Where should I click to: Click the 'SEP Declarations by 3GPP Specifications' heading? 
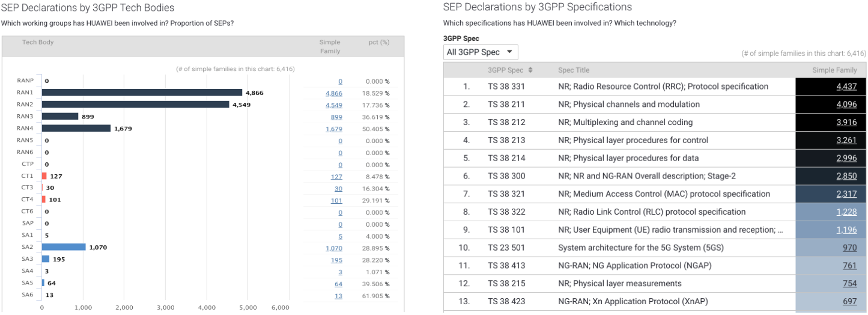pos(538,7)
